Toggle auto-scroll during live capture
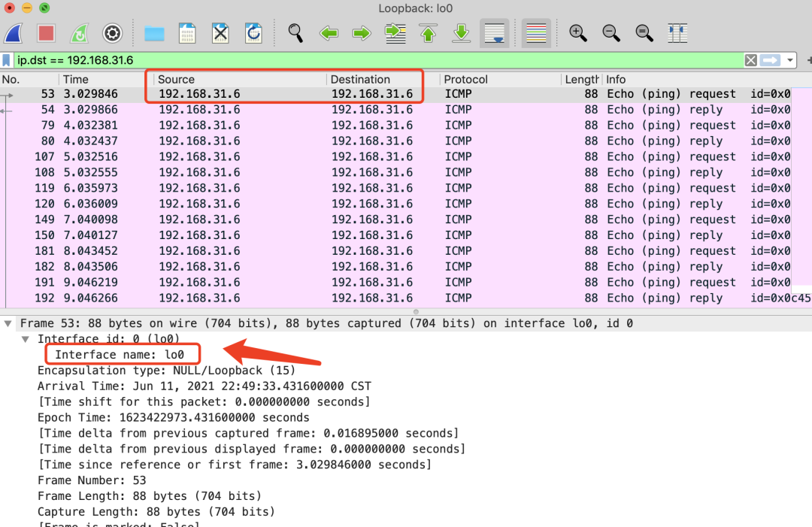The height and width of the screenshot is (527, 812). coord(494,33)
